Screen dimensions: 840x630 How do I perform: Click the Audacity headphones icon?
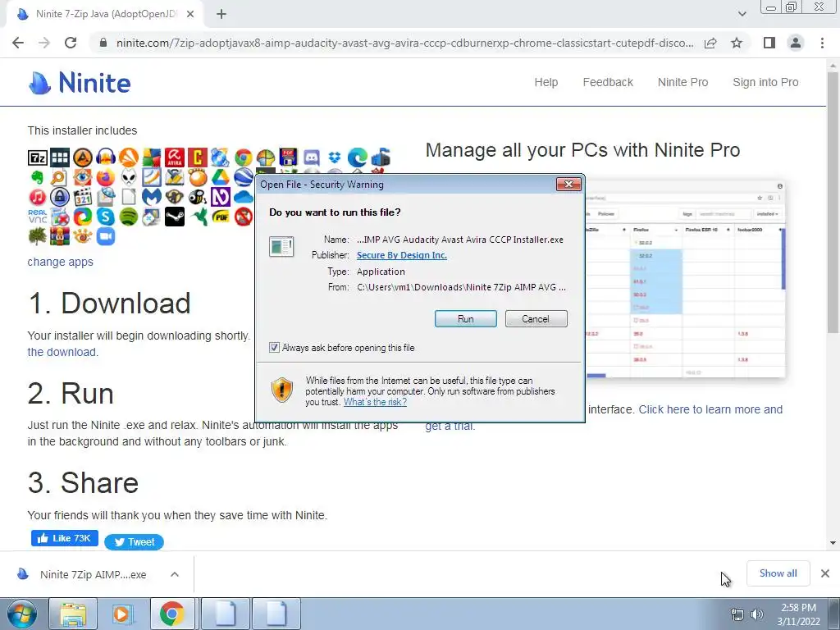pos(106,157)
